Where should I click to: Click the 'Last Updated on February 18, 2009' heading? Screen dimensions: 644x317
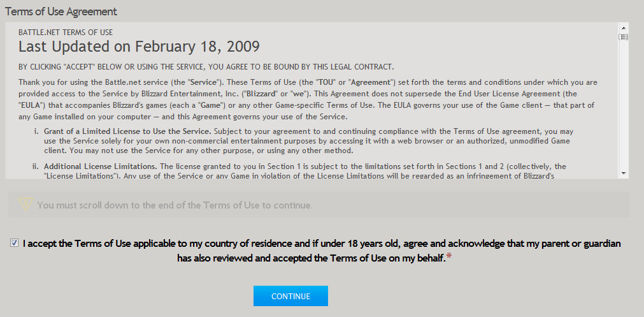pyautogui.click(x=139, y=47)
